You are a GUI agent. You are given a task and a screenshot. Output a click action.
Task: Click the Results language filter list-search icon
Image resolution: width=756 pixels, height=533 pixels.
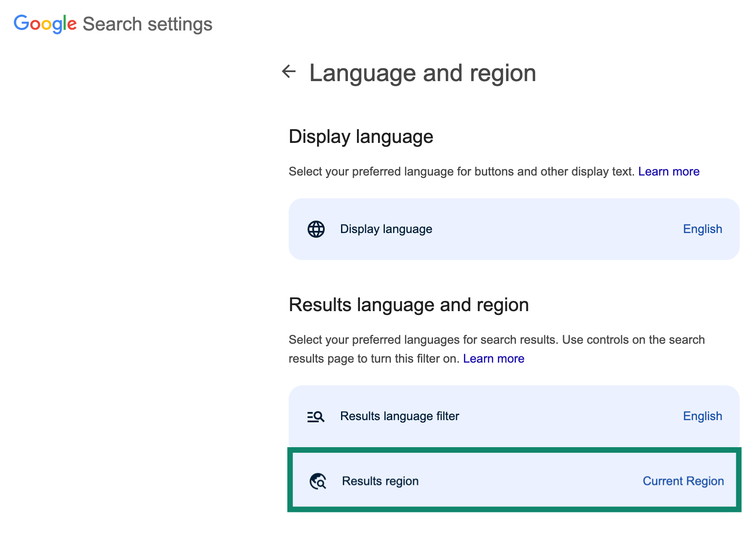(316, 416)
